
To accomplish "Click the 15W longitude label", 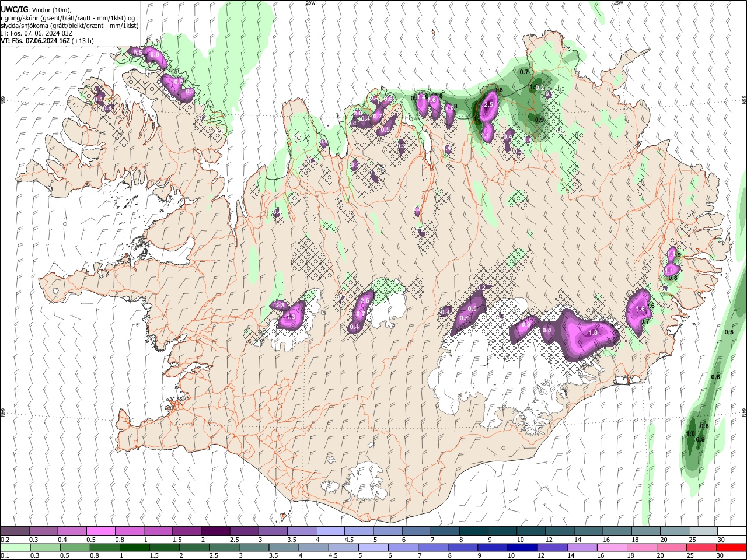I will (618, 3).
